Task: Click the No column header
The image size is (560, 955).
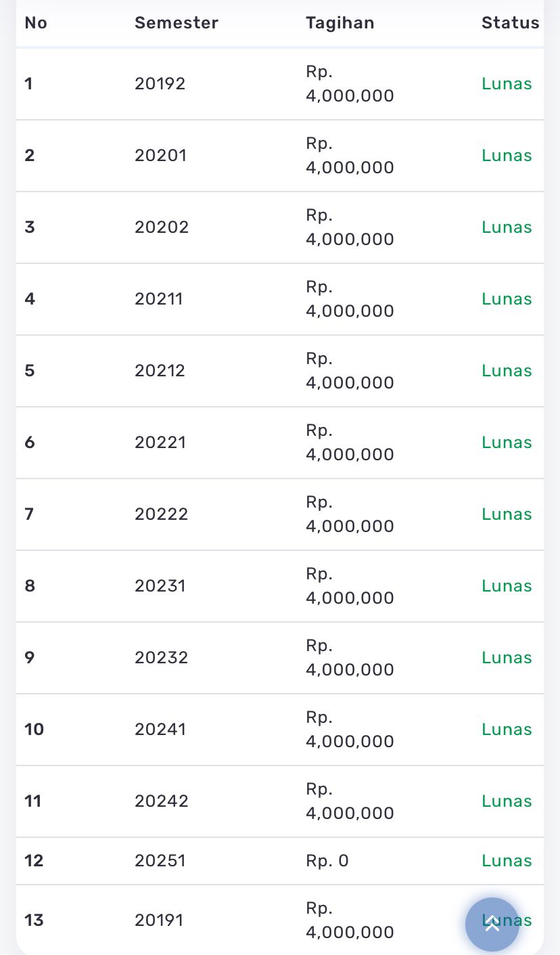Action: (x=36, y=23)
